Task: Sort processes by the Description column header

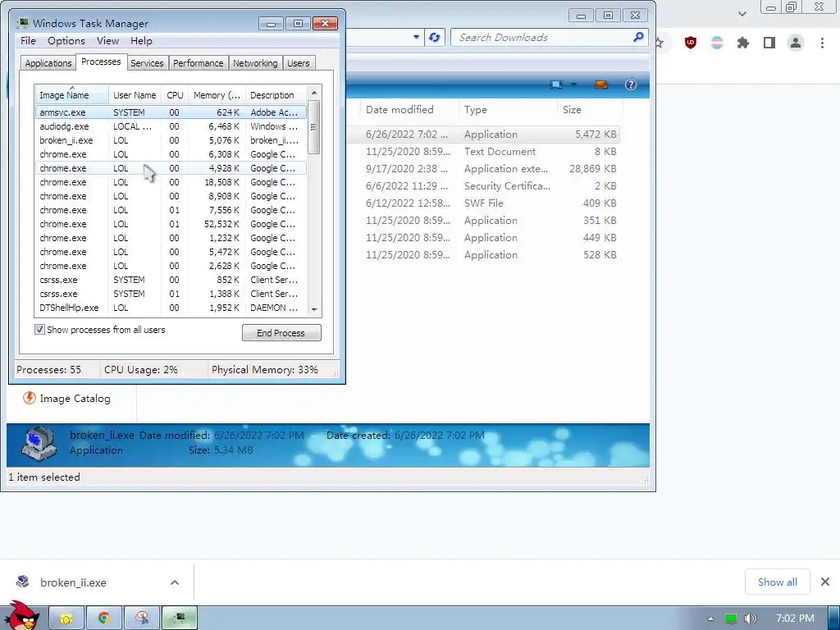Action: pos(276,95)
